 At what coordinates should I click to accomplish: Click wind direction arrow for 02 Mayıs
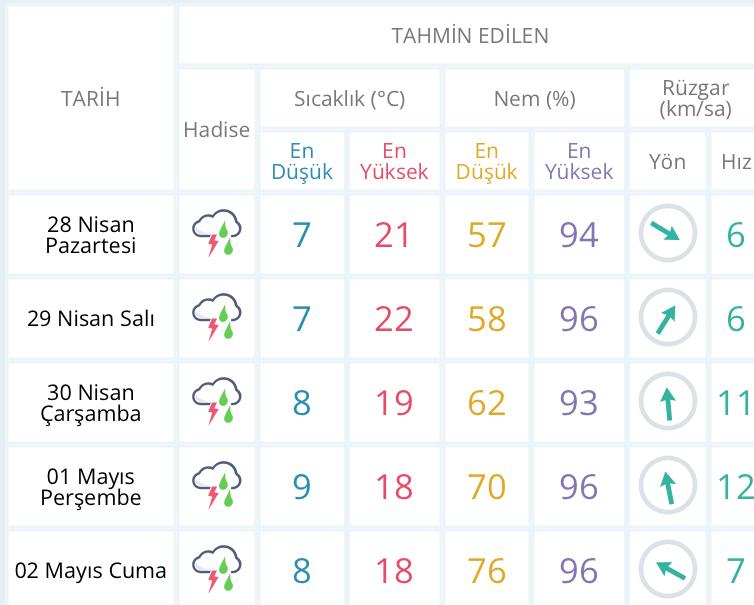tap(666, 570)
